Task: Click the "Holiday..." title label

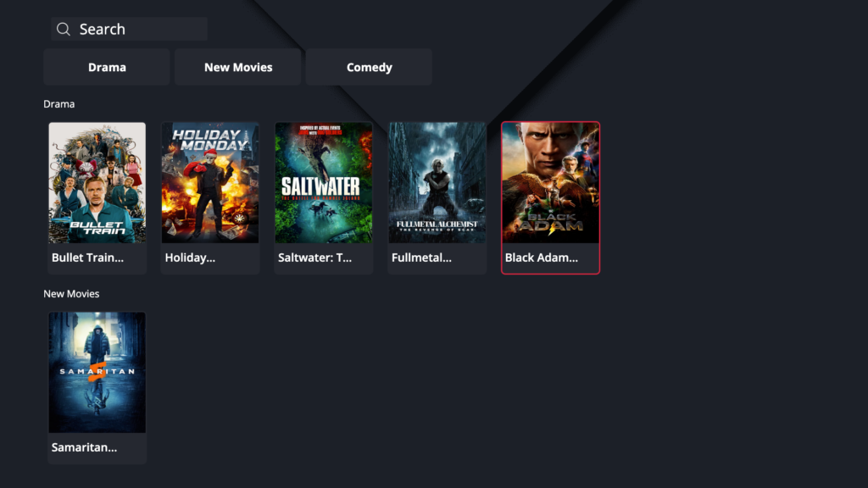Action: [190, 258]
